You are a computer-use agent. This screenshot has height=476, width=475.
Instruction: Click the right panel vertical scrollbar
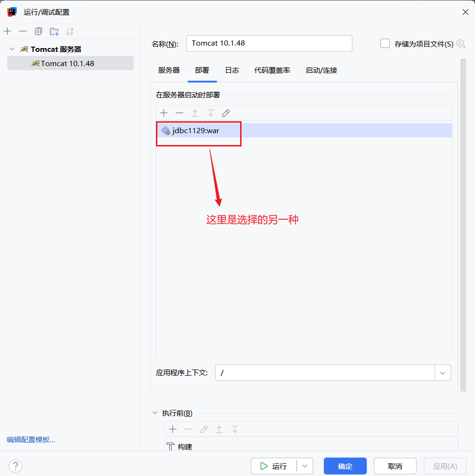pos(463,225)
